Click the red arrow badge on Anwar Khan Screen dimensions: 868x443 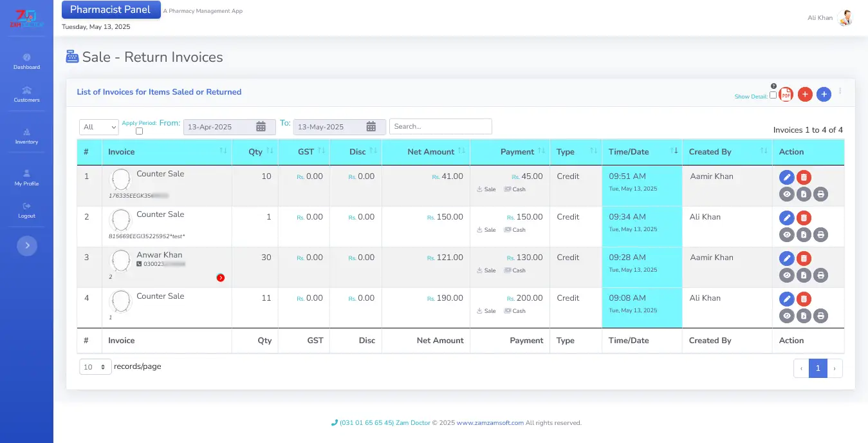pos(221,278)
